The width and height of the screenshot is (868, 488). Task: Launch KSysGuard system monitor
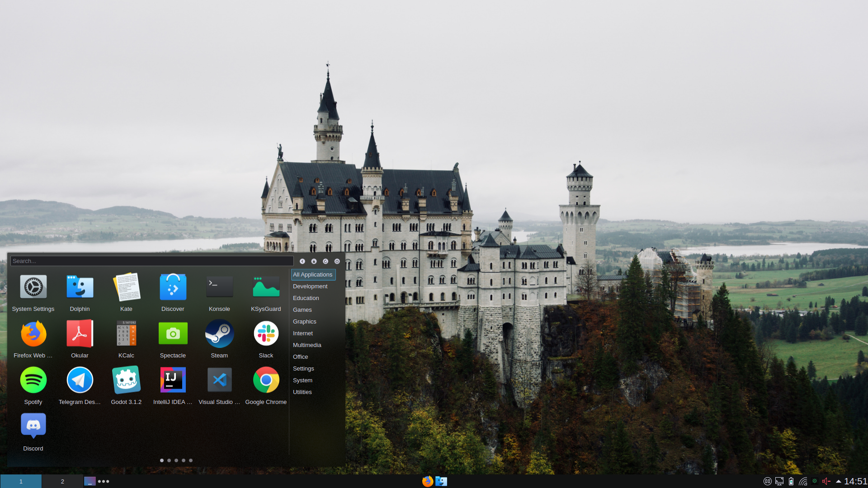(x=266, y=292)
